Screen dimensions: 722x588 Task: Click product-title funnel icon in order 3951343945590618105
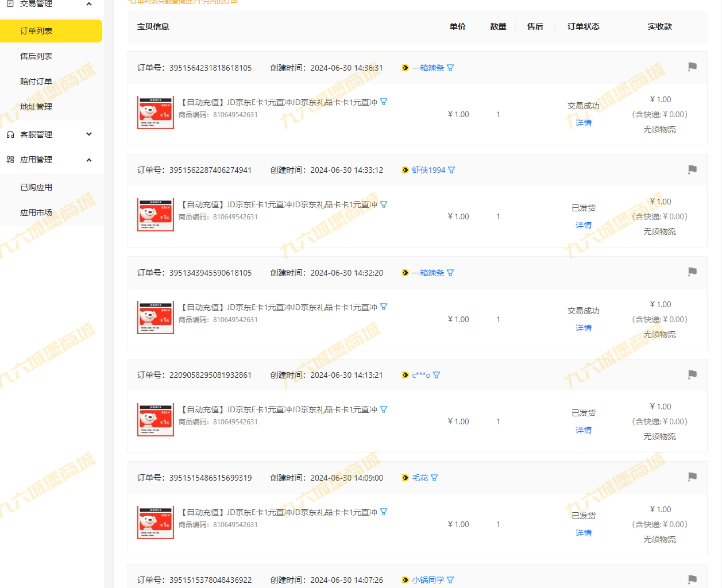[x=384, y=307]
